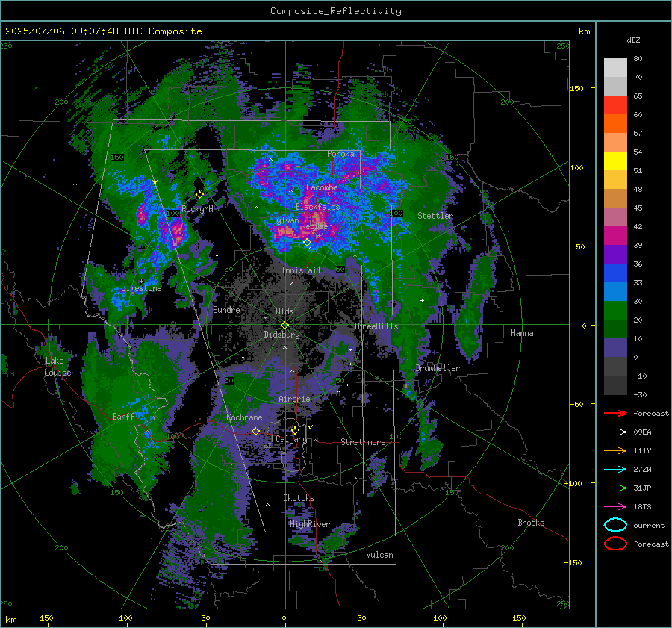Click the red forecast arrow in legend
Screen dimensions: 672x628
pos(615,413)
